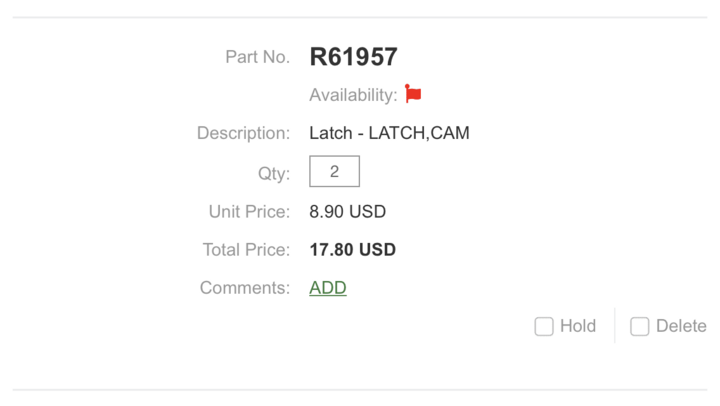
Task: Click the Delete text label
Action: [x=681, y=326]
